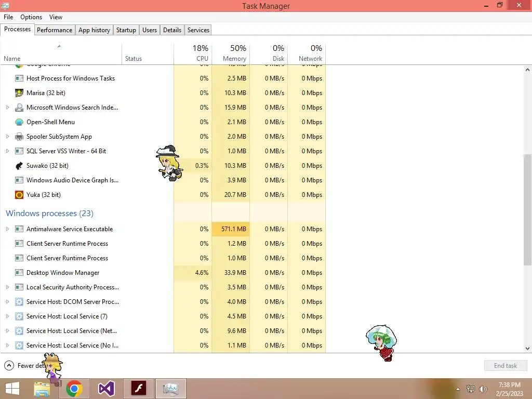Click the Antimalware Service Executable icon
The height and width of the screenshot is (399, 532).
(x=19, y=229)
